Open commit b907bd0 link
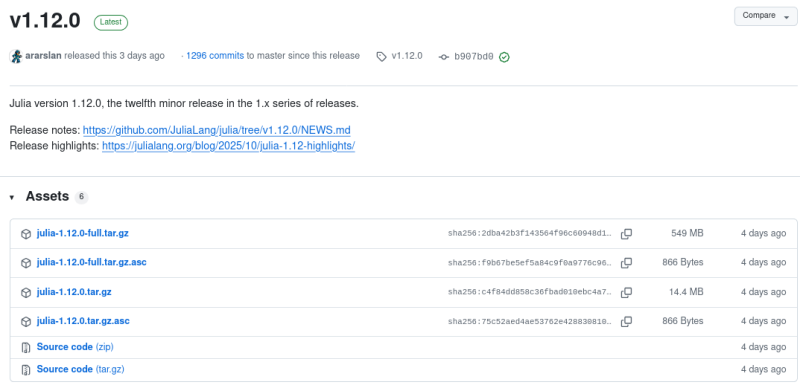 474,57
